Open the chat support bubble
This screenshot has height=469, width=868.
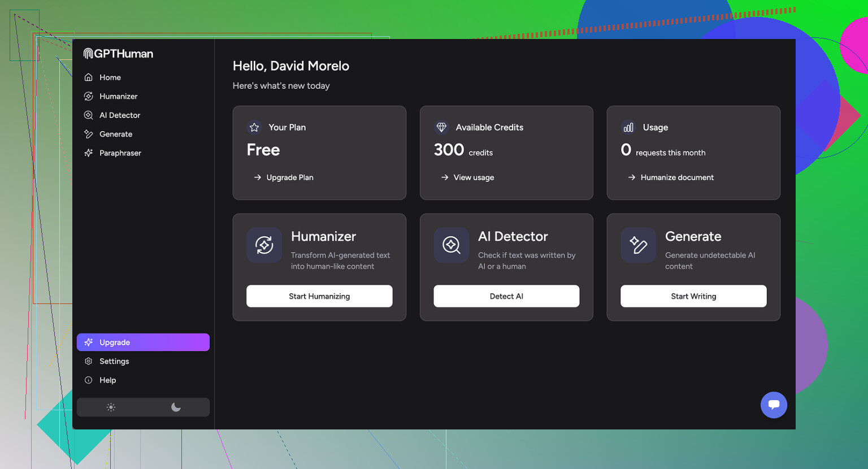774,405
